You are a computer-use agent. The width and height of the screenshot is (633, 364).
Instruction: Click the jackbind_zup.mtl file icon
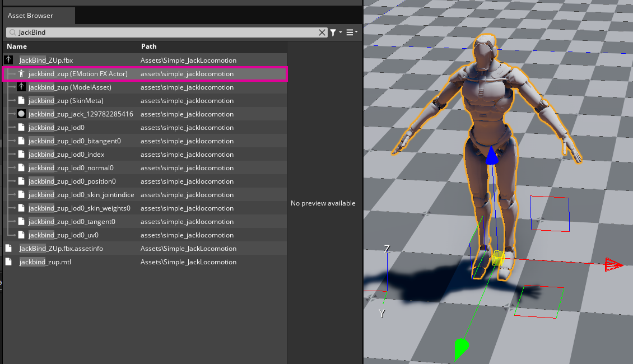(8, 262)
